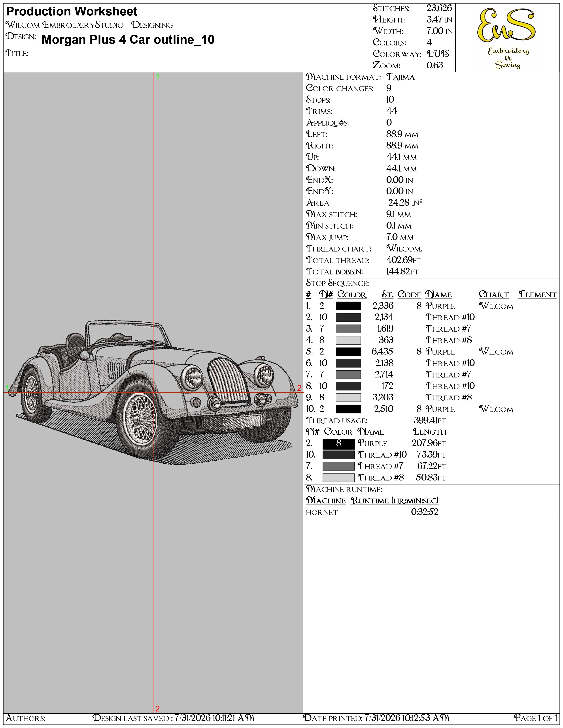Select dark swatch in stop sequence row 6
The image size is (563, 728).
348,363
